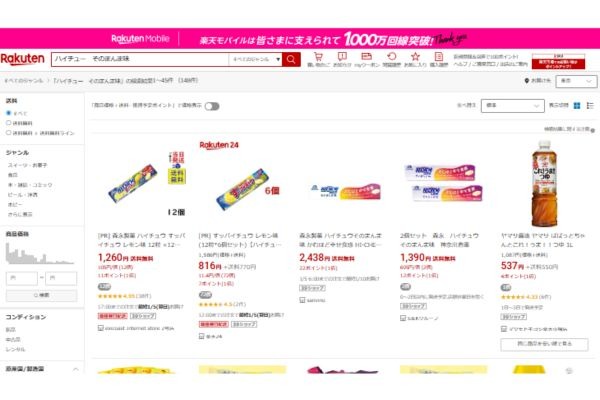The width and height of the screenshot is (600, 400).
Task: Open the sort order dropdown
Action: [512, 105]
